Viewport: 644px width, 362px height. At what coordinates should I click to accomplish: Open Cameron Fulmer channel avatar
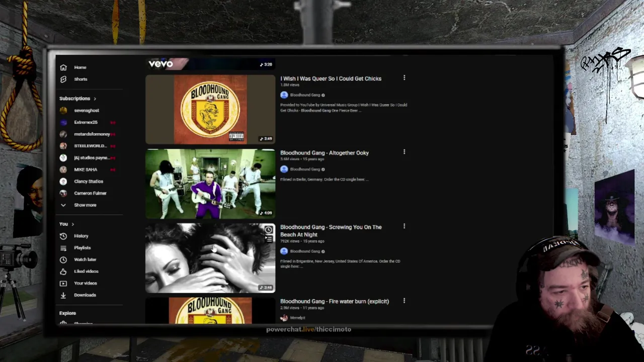[63, 193]
